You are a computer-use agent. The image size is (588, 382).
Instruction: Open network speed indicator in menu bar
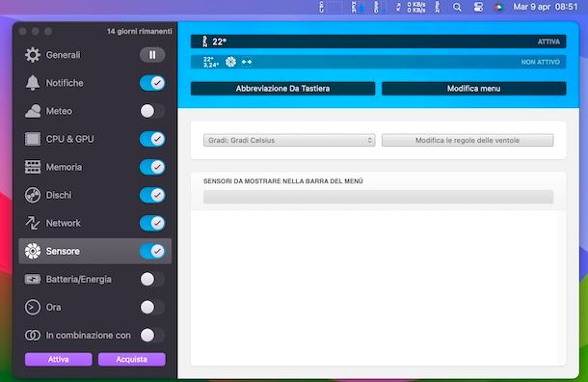click(x=412, y=7)
